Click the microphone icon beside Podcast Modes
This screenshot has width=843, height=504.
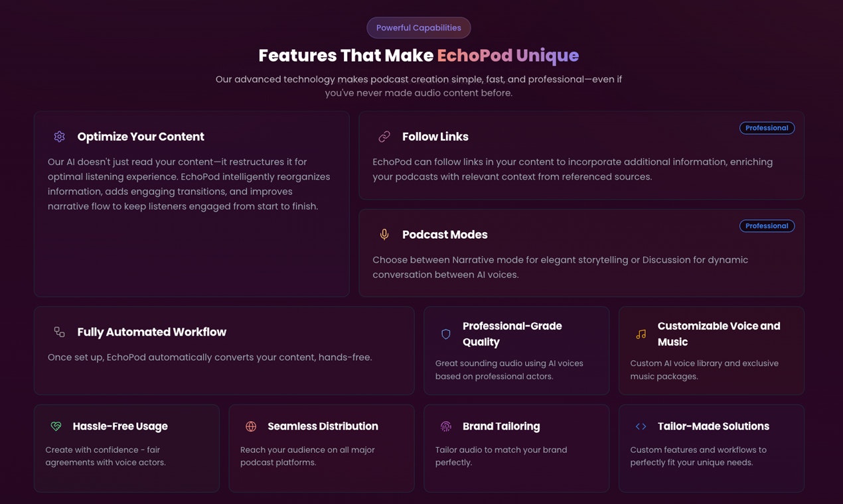[384, 235]
